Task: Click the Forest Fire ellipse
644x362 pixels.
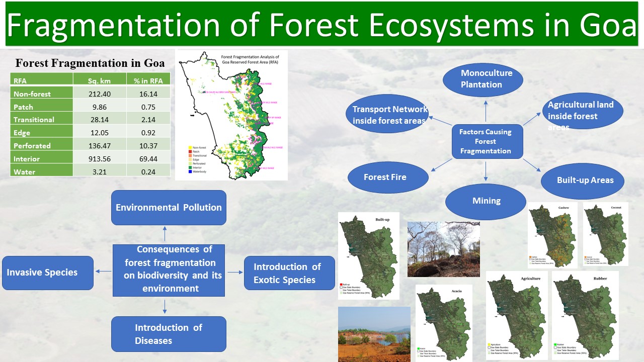Action: pos(387,177)
